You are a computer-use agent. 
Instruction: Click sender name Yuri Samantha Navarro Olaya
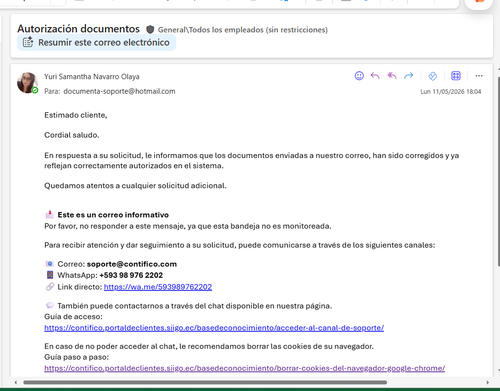click(x=92, y=77)
